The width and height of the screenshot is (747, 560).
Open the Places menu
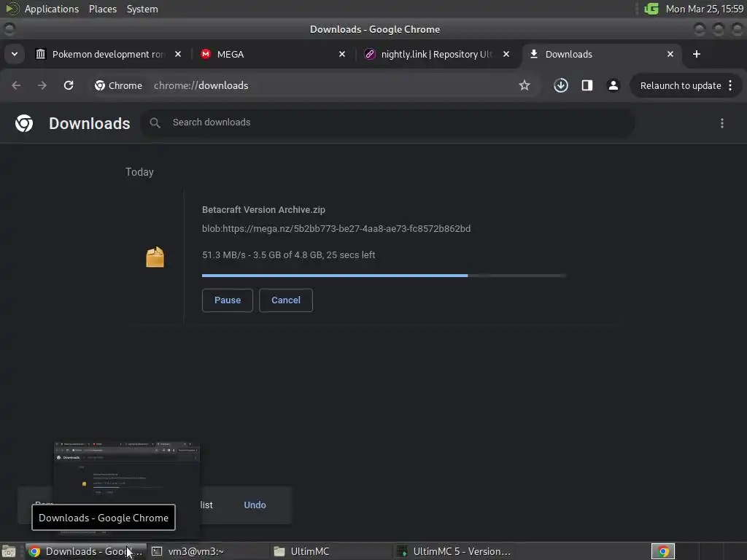(103, 9)
